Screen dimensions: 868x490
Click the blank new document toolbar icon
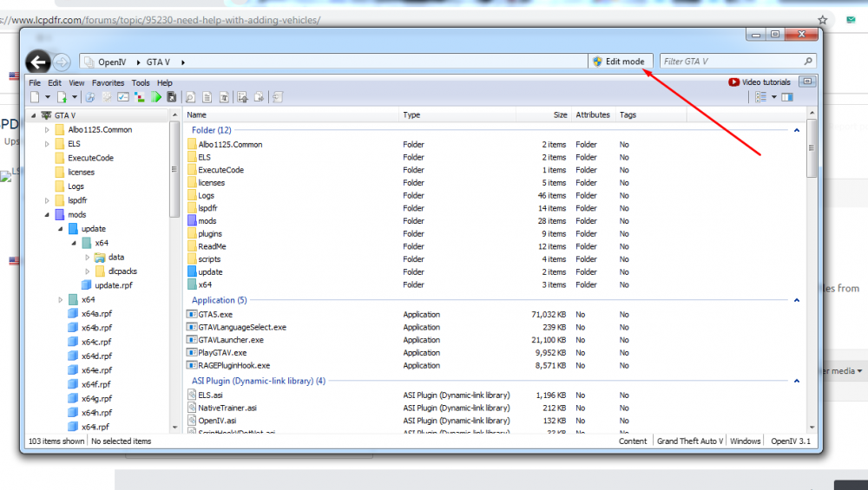pos(35,97)
